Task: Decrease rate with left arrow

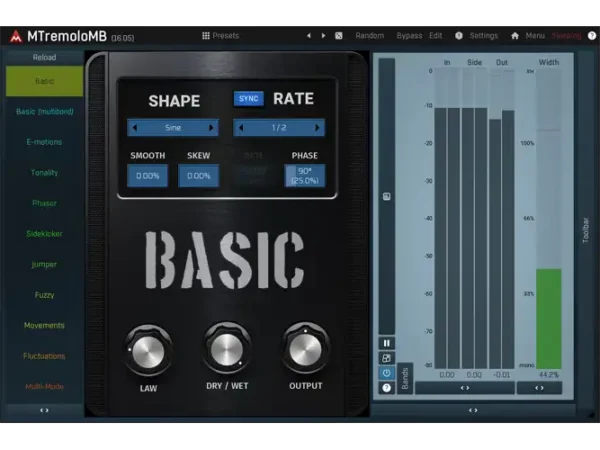Action: (x=241, y=128)
